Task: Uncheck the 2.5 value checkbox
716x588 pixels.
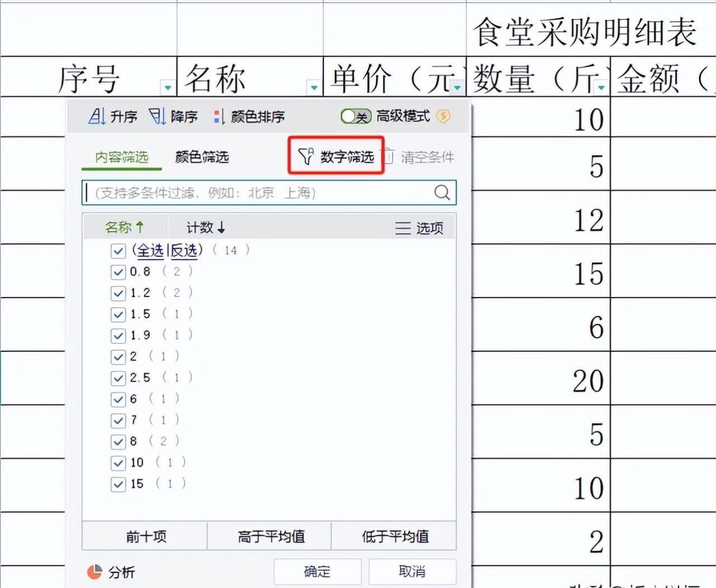Action: [x=118, y=378]
